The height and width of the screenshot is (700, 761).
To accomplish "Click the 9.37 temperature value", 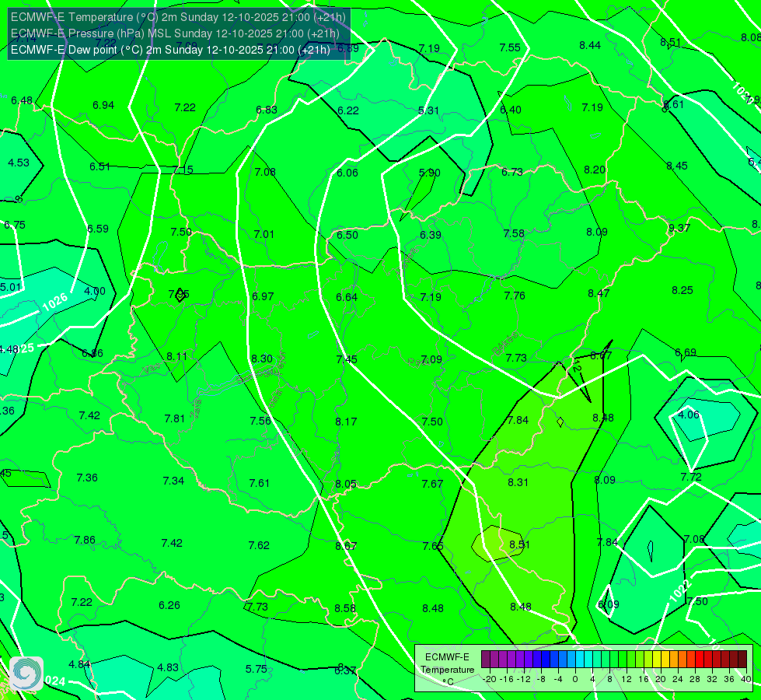I will pos(679,228).
